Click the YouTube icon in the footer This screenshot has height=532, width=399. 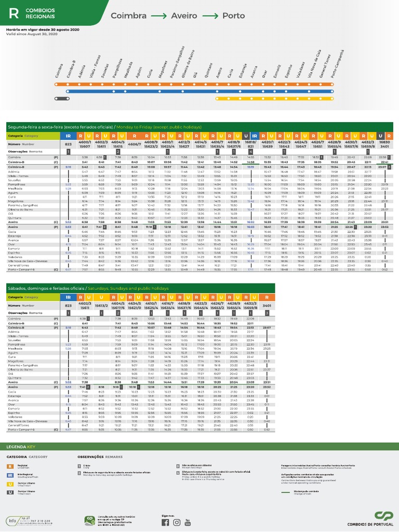click(x=188, y=522)
